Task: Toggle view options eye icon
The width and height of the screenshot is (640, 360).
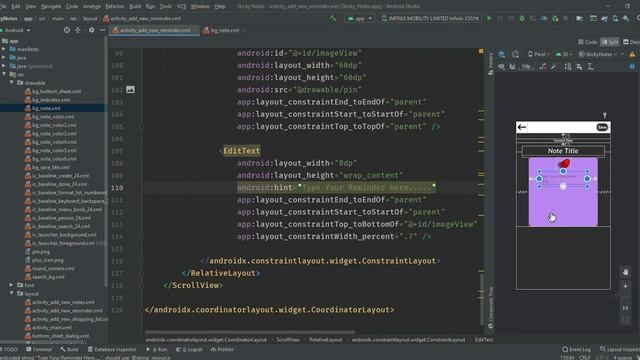Action: pos(502,67)
